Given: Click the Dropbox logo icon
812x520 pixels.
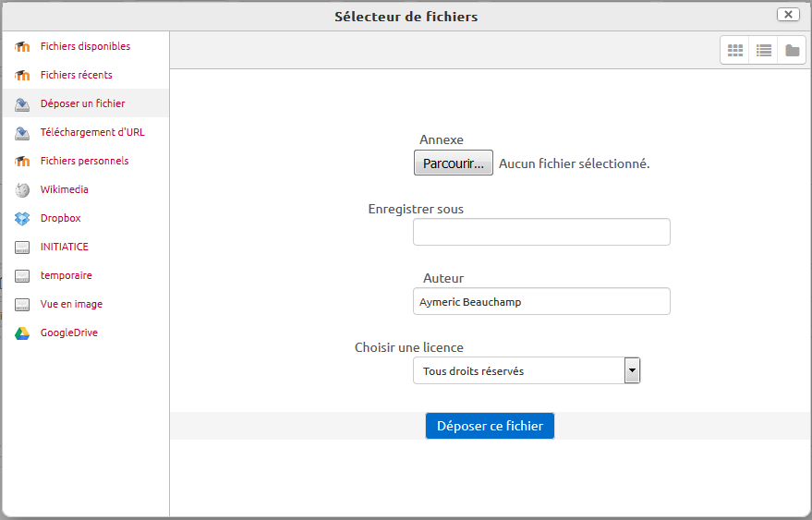Looking at the screenshot, I should (22, 219).
